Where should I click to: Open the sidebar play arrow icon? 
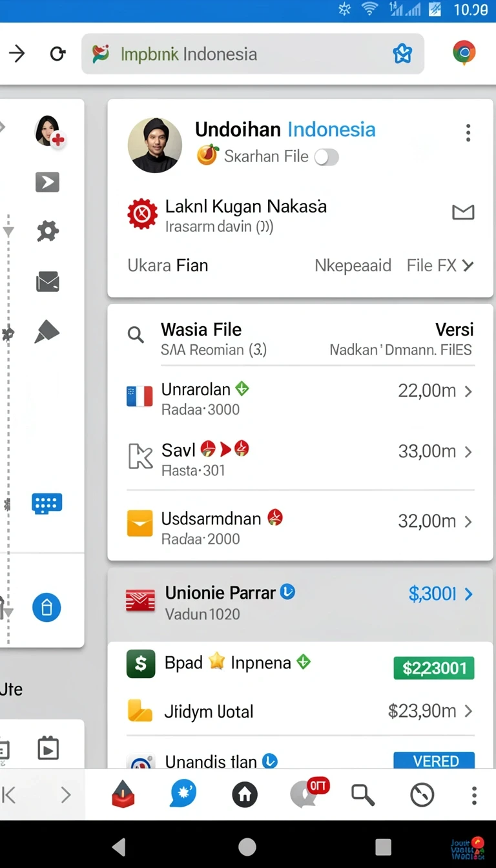pos(47,182)
